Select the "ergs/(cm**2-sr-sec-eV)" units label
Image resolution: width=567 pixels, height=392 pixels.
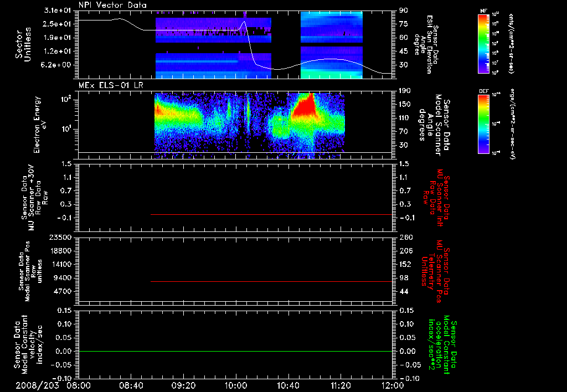pos(512,123)
